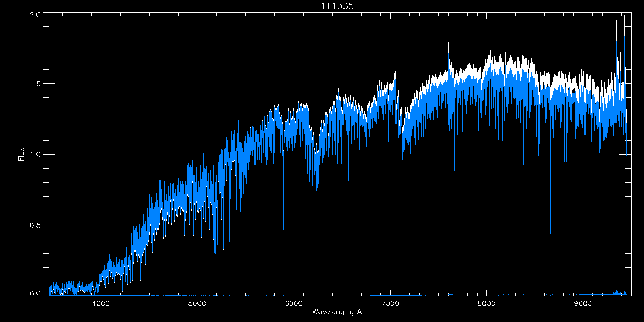Click the Wavelength, A x-axis label
Image resolution: width=644 pixels, height=322 pixels.
point(336,312)
